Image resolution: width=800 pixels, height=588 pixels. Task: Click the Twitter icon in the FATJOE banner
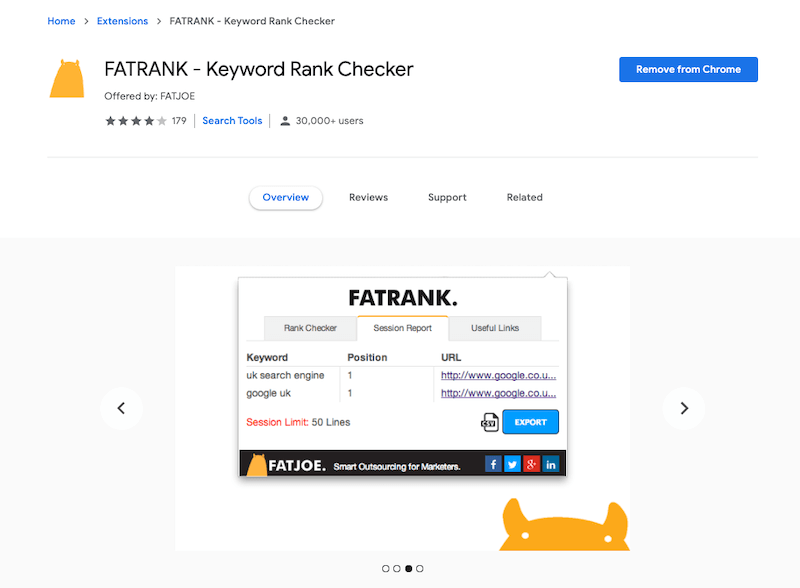(512, 464)
